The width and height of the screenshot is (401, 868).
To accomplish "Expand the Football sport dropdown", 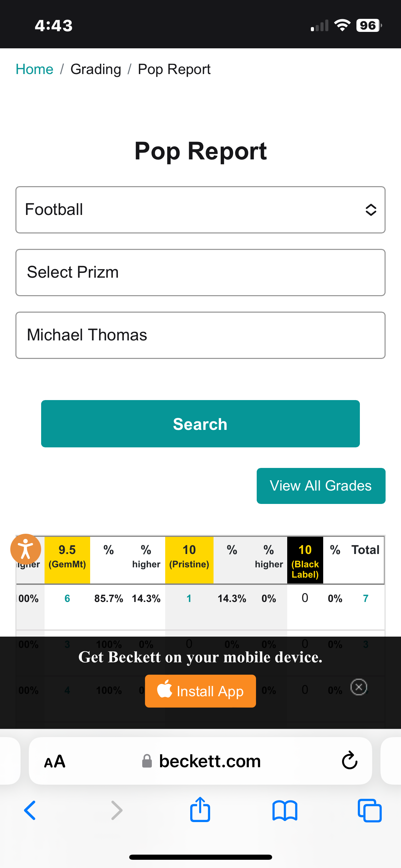I will [200, 210].
